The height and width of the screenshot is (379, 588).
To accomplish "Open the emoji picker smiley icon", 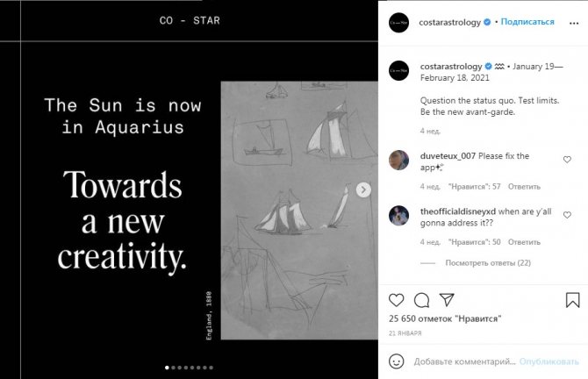I will pyautogui.click(x=397, y=361).
